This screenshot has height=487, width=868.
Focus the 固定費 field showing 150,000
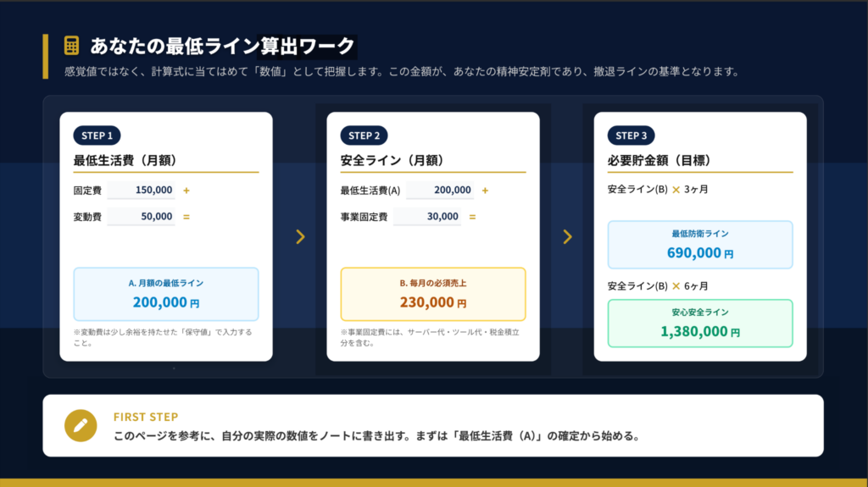141,190
